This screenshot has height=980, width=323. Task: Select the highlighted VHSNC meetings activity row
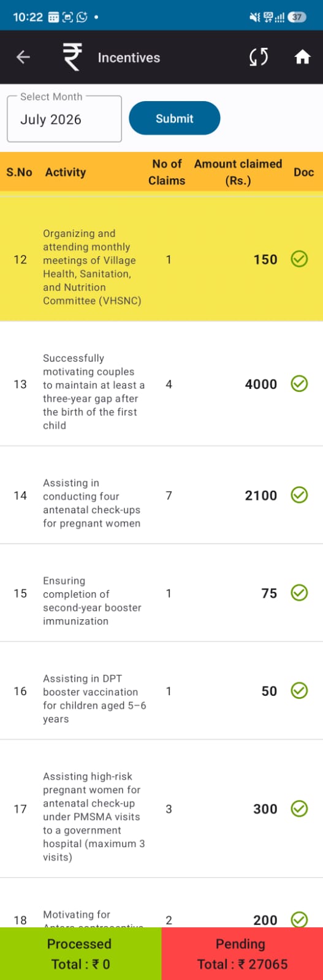(x=161, y=260)
